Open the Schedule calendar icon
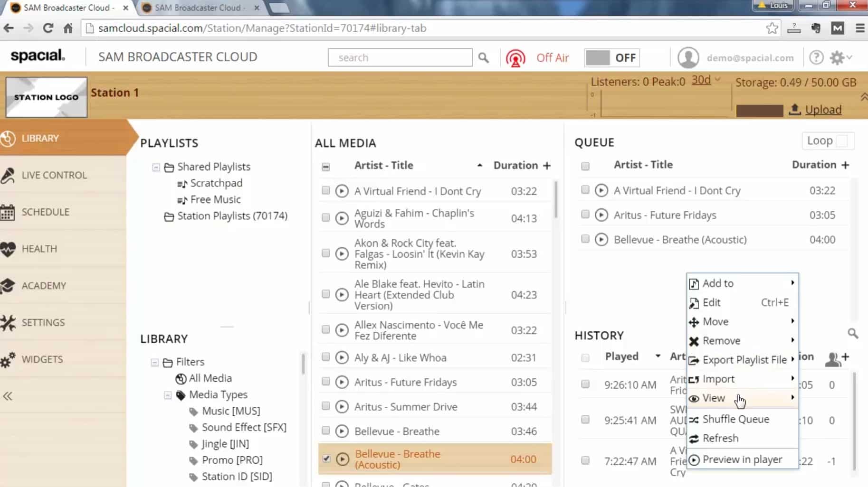The width and height of the screenshot is (868, 487). (9, 212)
